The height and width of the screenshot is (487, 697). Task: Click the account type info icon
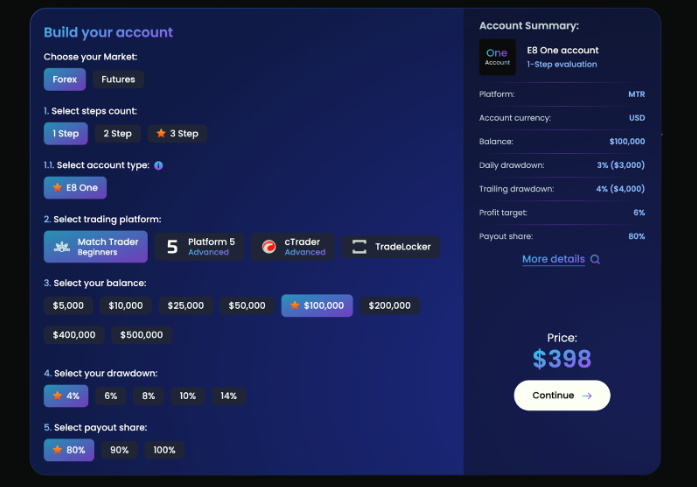click(x=159, y=166)
